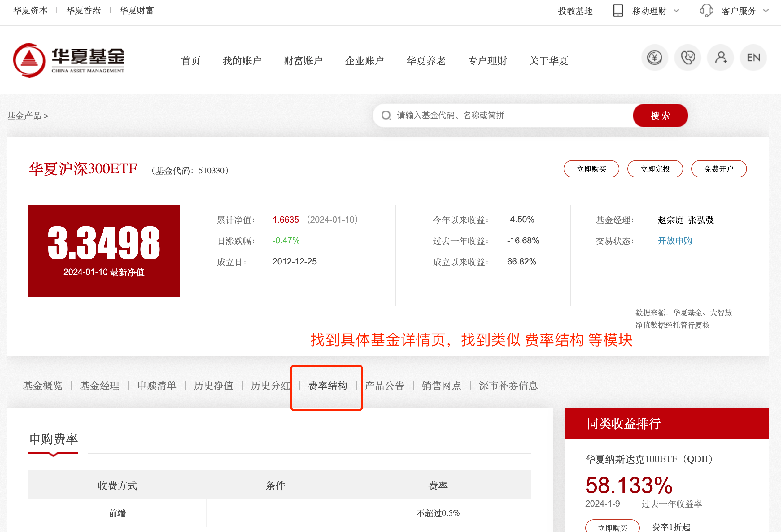Screen dimensions: 781x532
Task: Click the 基金产品 breadcrumb
Action: click(24, 116)
